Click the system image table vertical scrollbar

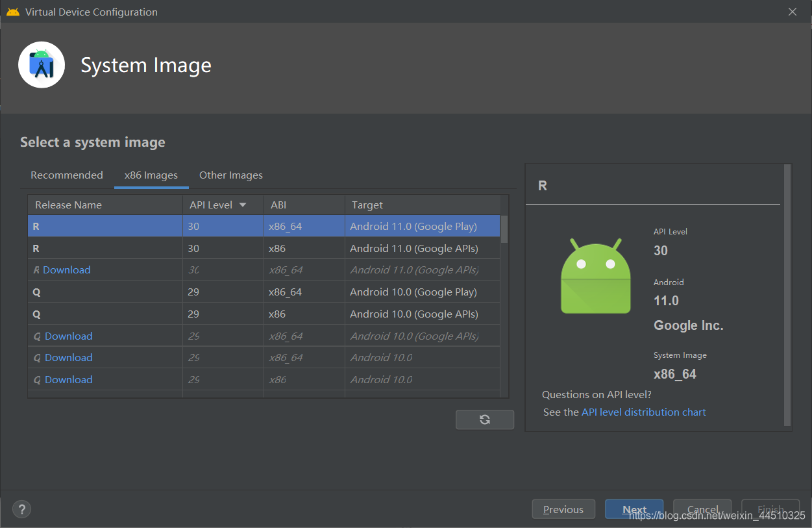click(x=504, y=229)
